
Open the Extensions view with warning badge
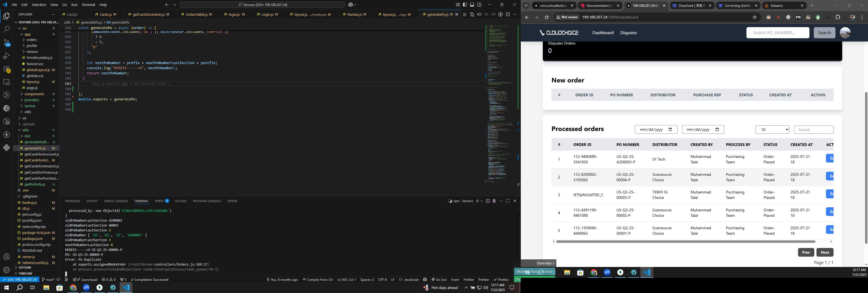[7, 69]
